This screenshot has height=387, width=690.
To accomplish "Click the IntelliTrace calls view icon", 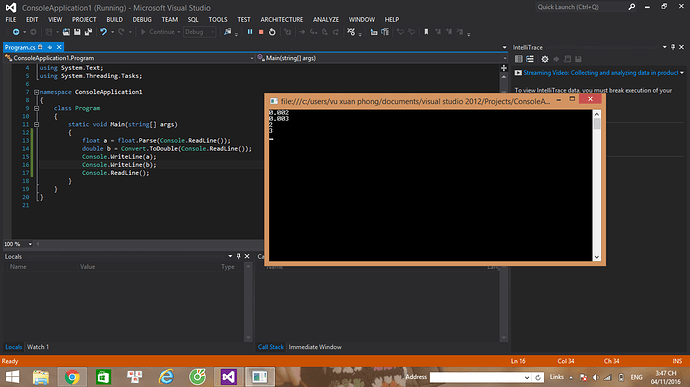I will tap(530, 59).
